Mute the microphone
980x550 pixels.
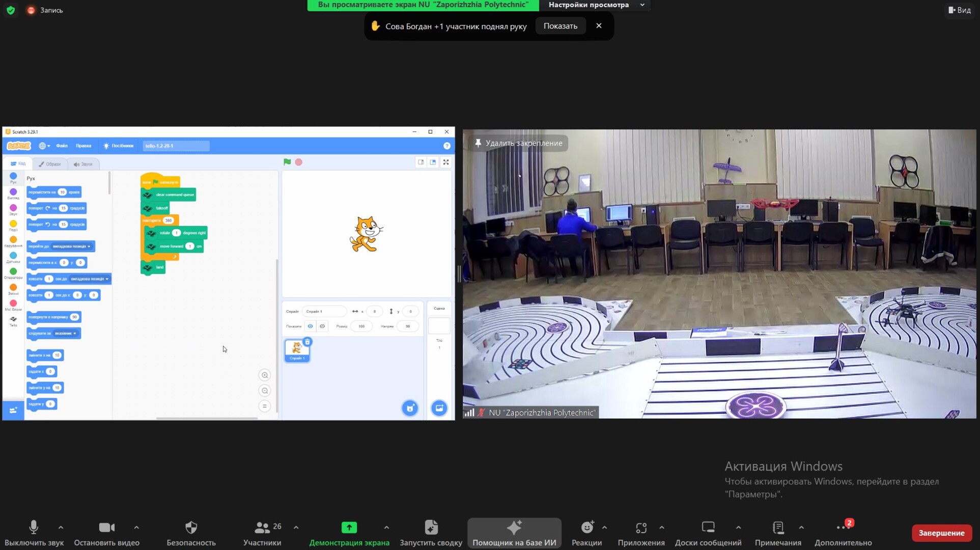pos(34,528)
